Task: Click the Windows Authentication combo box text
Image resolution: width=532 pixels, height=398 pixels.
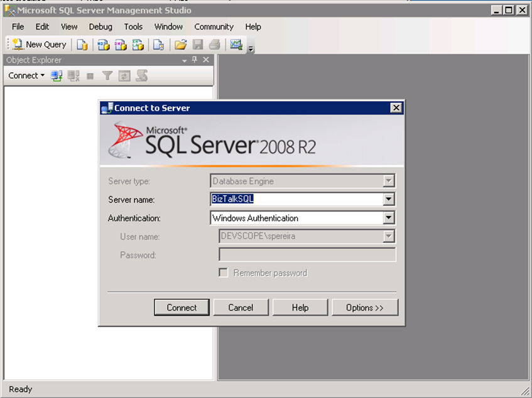Action: click(256, 218)
